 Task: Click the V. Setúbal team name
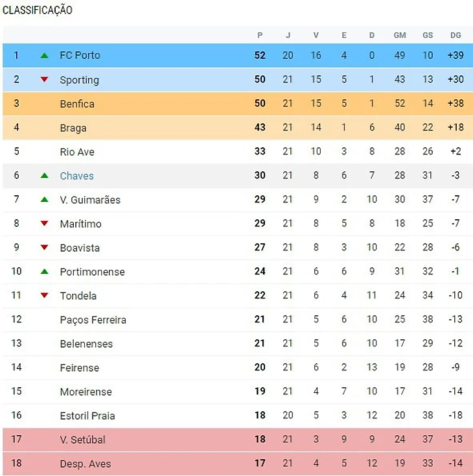[x=82, y=440]
